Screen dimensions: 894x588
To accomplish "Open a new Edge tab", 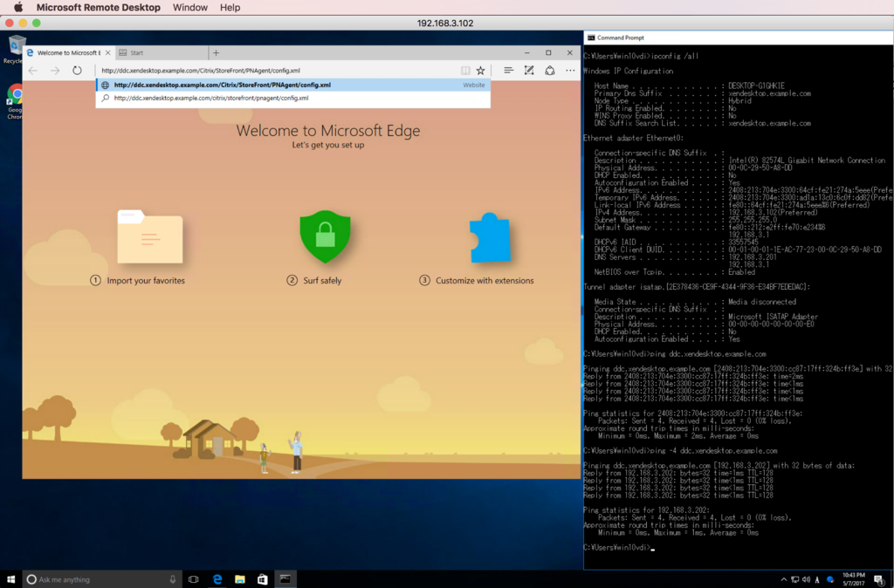I will (217, 53).
